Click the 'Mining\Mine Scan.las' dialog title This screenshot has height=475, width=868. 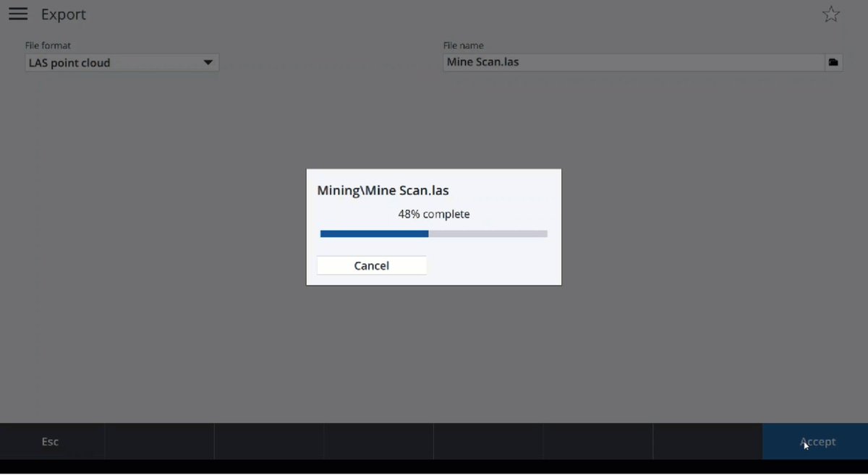coord(383,191)
